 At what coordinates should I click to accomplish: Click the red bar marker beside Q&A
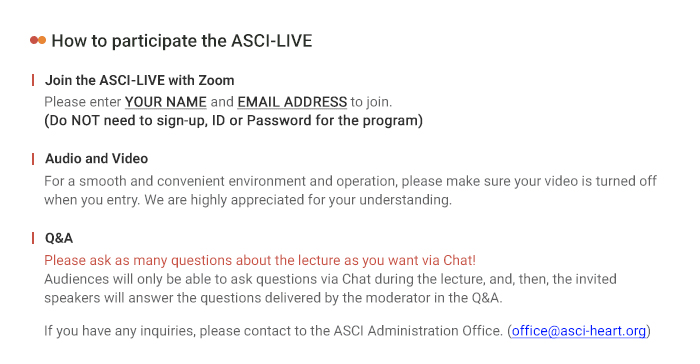point(33,238)
